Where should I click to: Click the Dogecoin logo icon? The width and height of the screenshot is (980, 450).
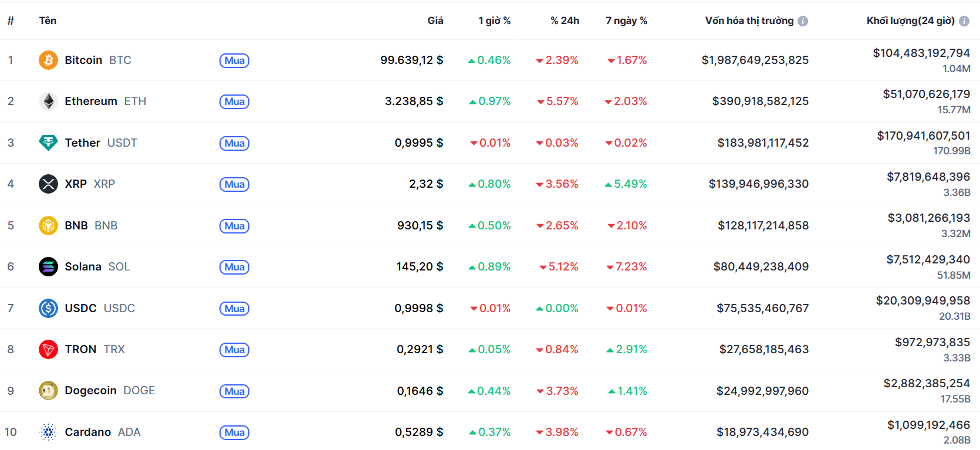point(48,390)
